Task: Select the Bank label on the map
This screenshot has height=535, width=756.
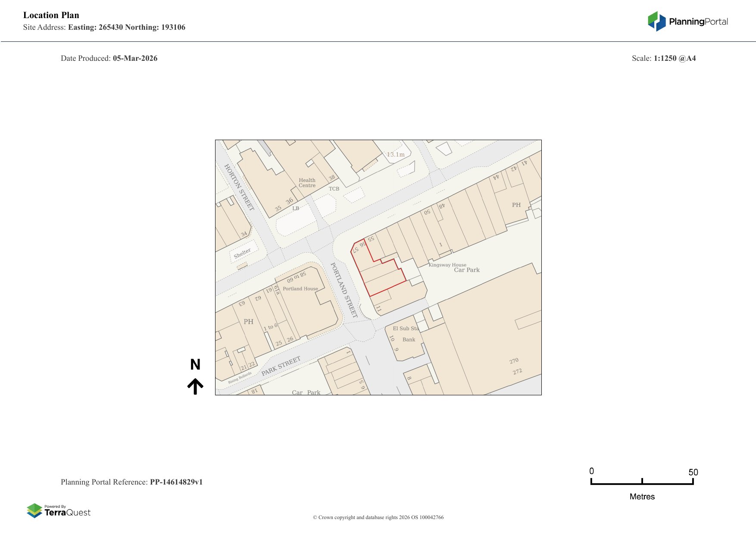Action: click(x=409, y=340)
